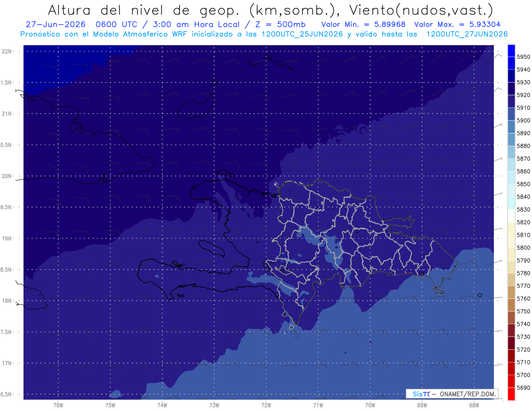Click color scale value '5880'
Image resolution: width=532 pixels, height=411 pixels.
tap(524, 146)
